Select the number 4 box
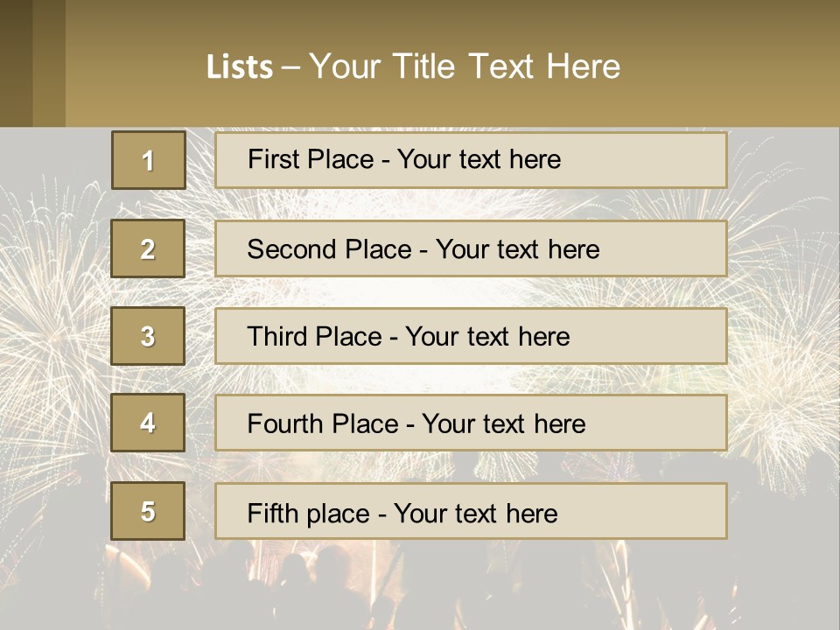 148,423
